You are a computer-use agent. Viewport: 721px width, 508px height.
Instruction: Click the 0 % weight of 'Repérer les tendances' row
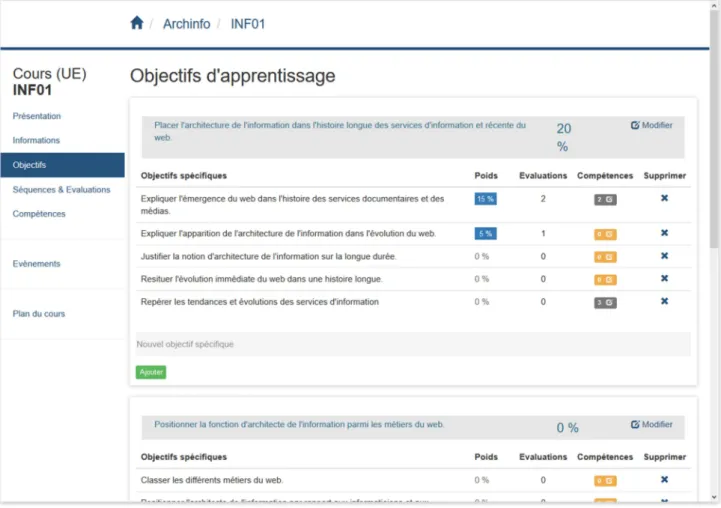click(x=481, y=302)
